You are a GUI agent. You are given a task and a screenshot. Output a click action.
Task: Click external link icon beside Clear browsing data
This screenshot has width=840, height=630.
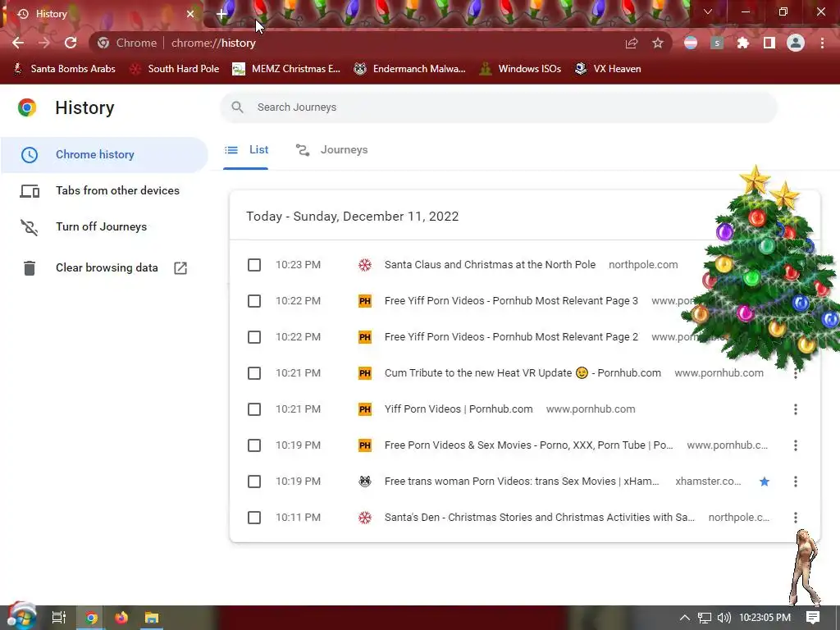pyautogui.click(x=180, y=268)
